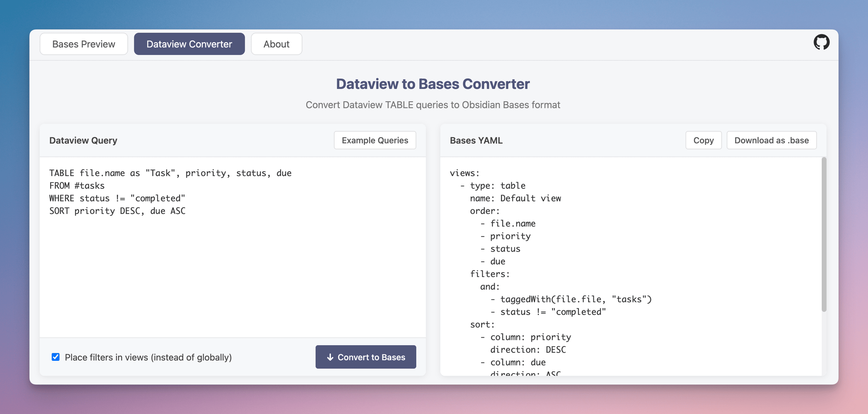Viewport: 868px width, 414px height.
Task: Click '- due' entry under order
Action: pos(493,261)
